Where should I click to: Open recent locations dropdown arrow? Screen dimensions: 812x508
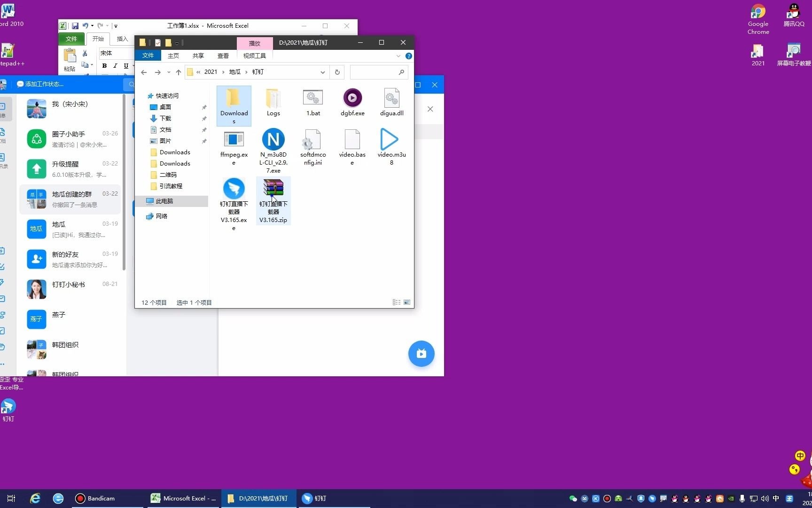(169, 72)
